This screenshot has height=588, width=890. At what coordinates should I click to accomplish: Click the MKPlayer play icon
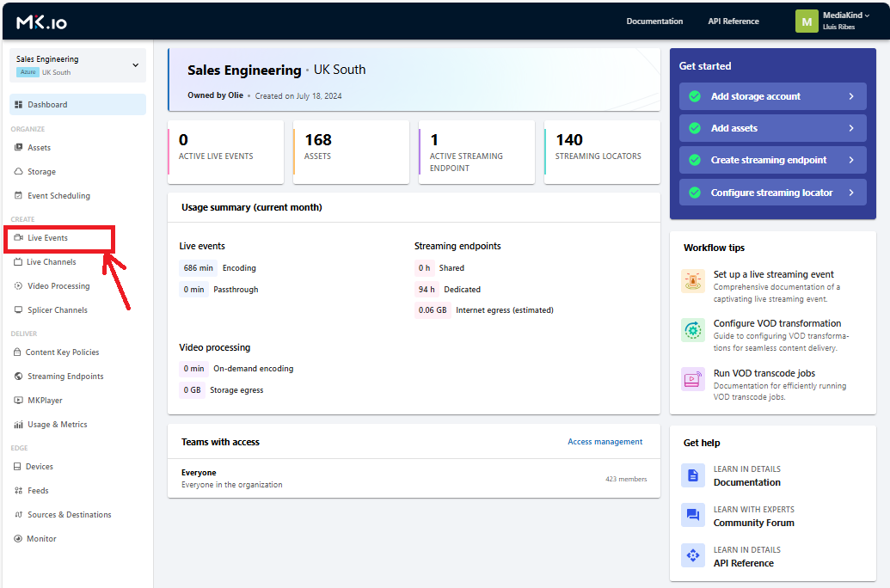point(18,400)
